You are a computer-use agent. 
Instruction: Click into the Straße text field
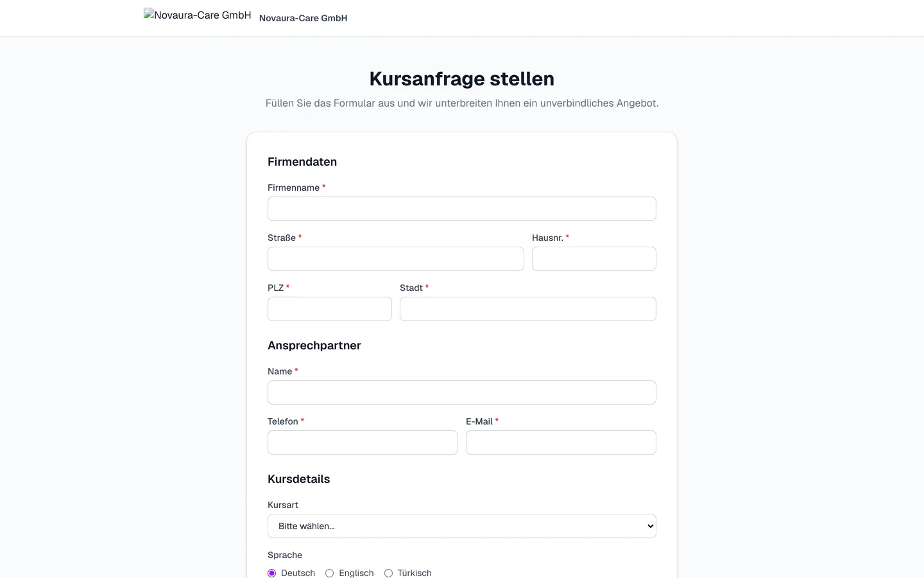click(396, 259)
